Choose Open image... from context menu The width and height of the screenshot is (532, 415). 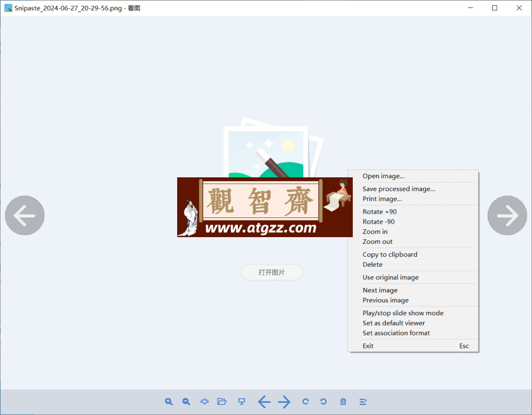point(413,176)
